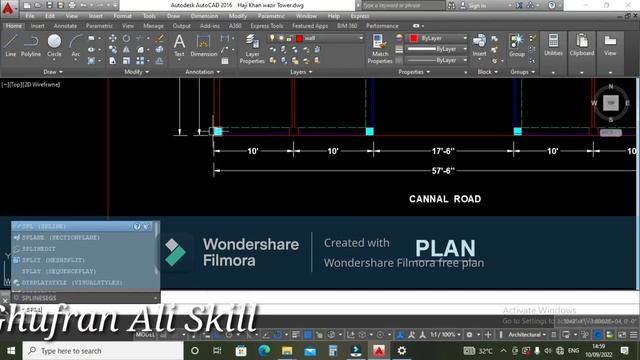
Task: Click the Group tool
Action: tap(517, 45)
